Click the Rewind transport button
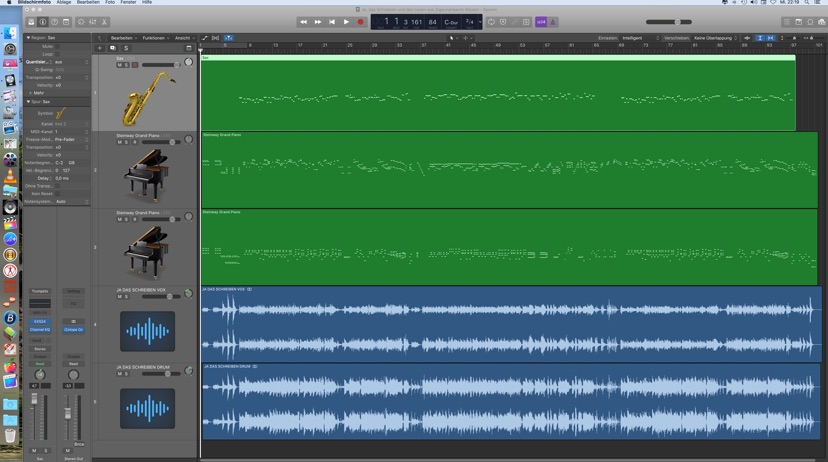Viewport: 828px width, 462px height. (x=303, y=22)
